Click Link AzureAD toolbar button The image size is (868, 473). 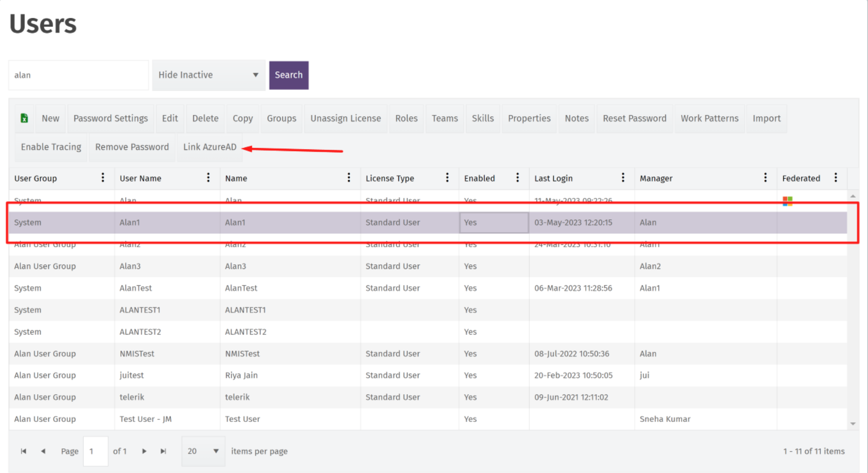tap(209, 147)
